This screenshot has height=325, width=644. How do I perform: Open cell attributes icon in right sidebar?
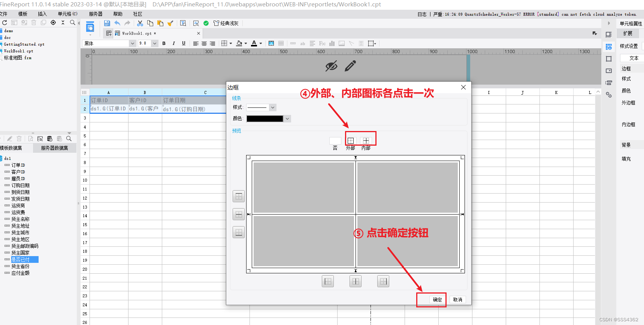(x=609, y=35)
